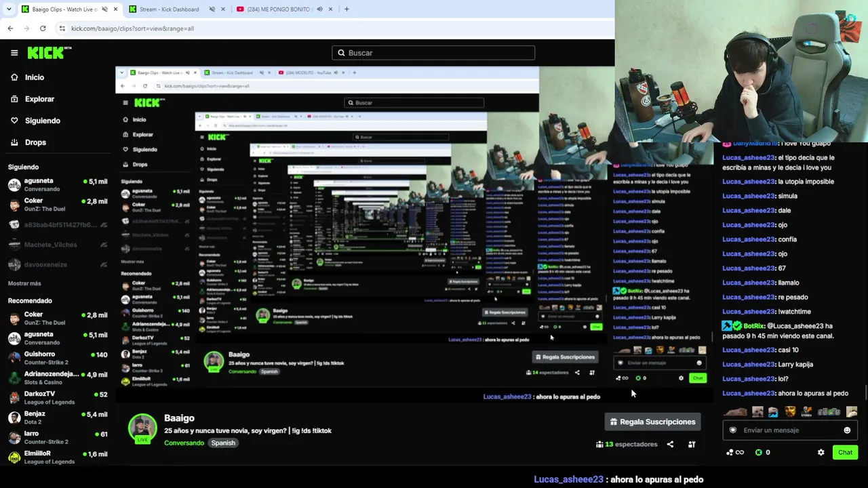Unmute the Baaigo Clips tab audio

click(x=104, y=9)
